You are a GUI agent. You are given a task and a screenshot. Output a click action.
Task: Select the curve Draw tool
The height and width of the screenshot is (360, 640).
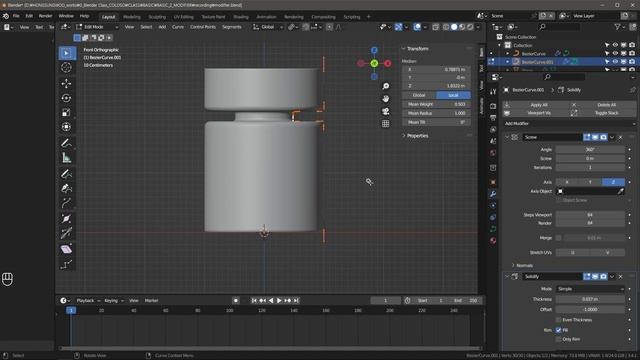tap(66, 174)
